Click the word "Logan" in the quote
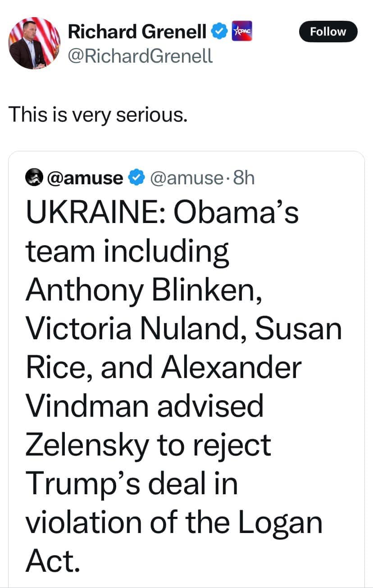 (280, 522)
